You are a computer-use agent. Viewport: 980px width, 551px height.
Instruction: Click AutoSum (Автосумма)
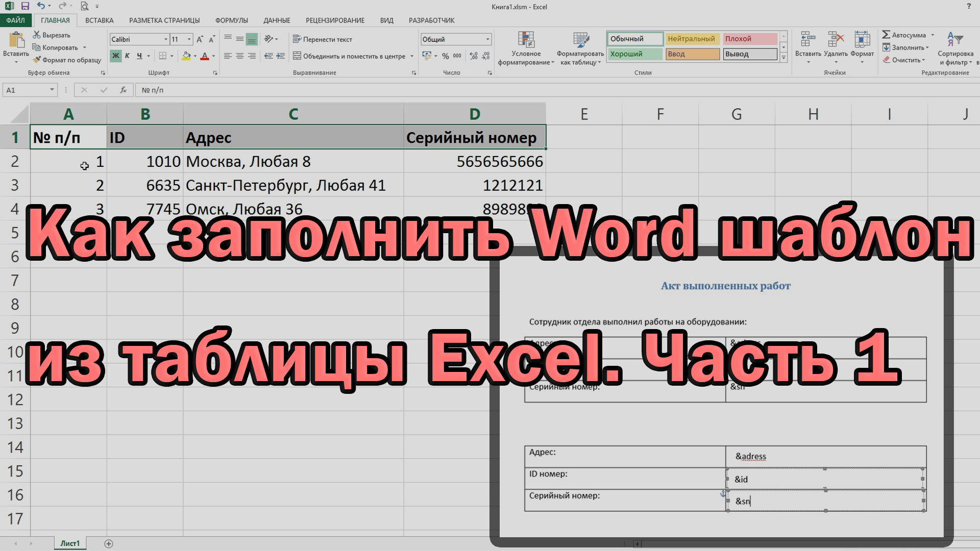coord(904,35)
